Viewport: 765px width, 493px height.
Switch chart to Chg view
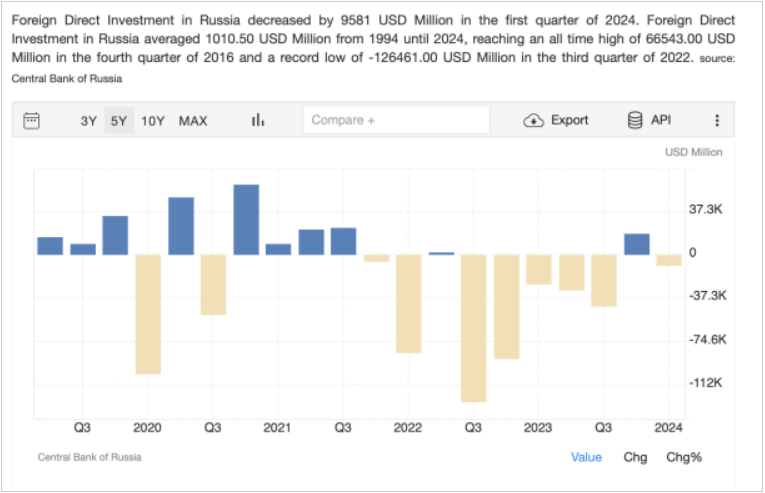(x=635, y=457)
